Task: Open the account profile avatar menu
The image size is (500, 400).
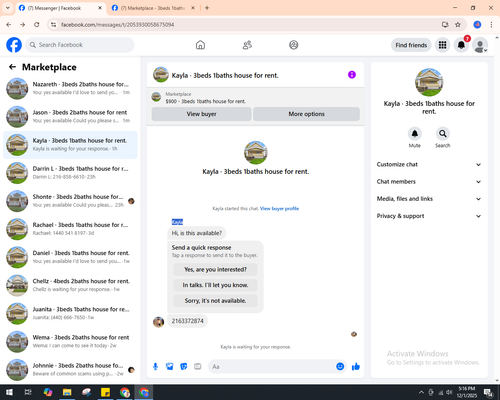Action: [x=480, y=45]
